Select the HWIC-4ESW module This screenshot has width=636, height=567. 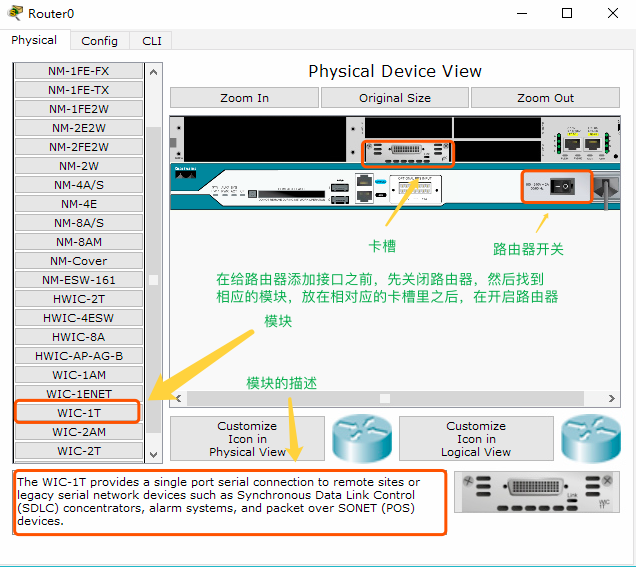pos(79,318)
